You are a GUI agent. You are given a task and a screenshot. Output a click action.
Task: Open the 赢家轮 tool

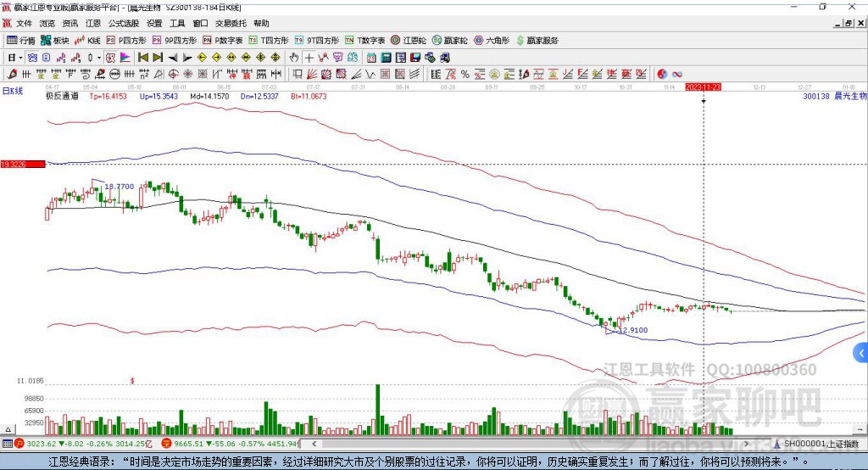click(449, 41)
